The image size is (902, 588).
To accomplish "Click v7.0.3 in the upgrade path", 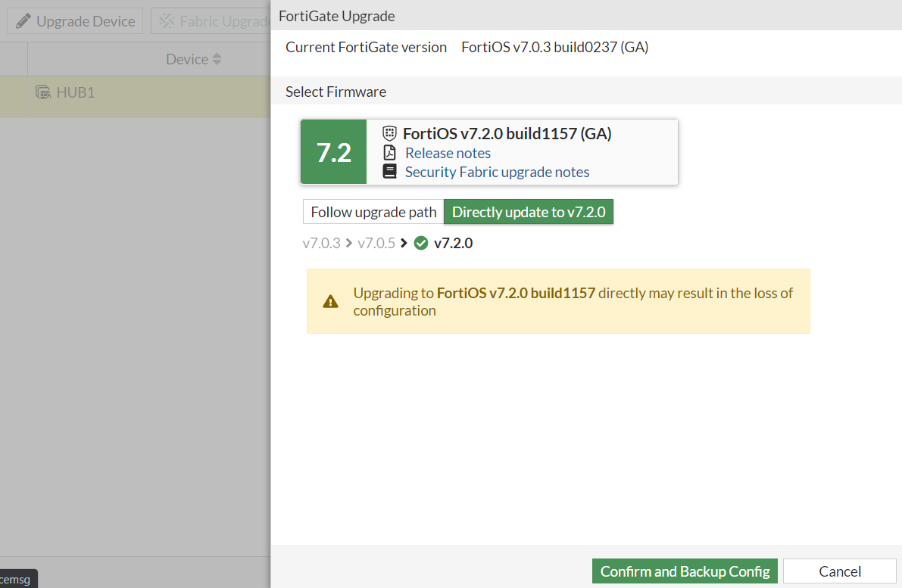I will (320, 243).
